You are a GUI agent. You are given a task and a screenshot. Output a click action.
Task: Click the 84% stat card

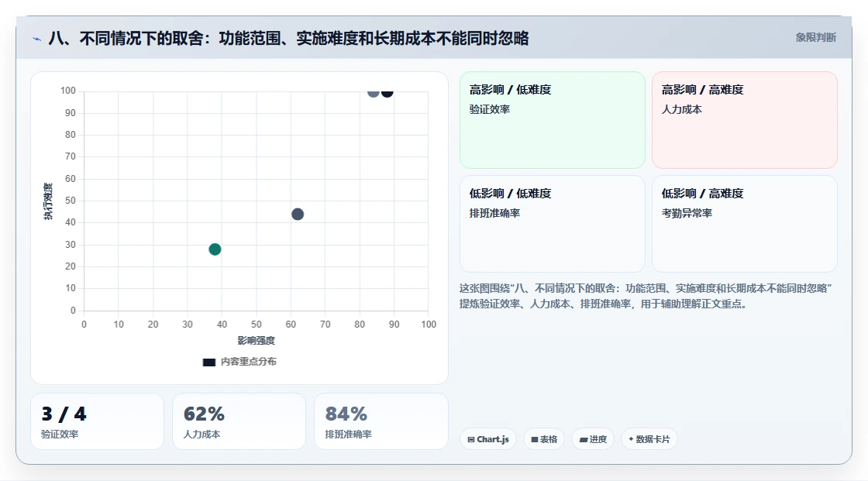381,421
